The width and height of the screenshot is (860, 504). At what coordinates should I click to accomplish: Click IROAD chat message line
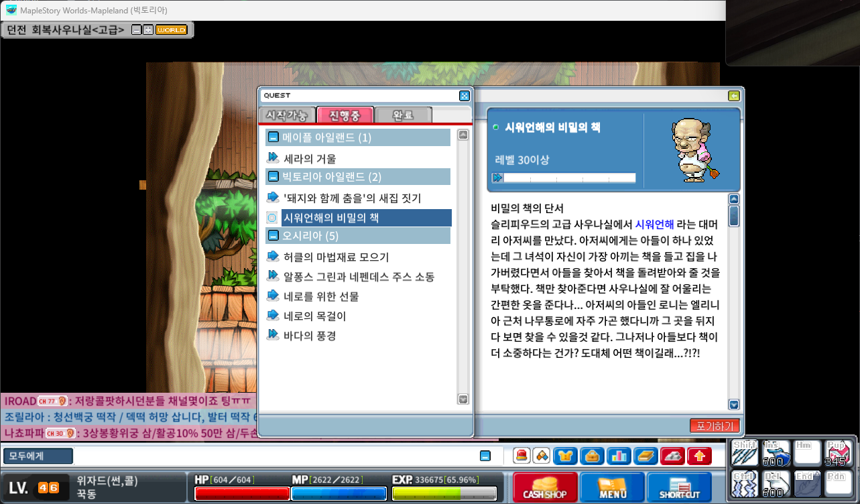[129, 401]
